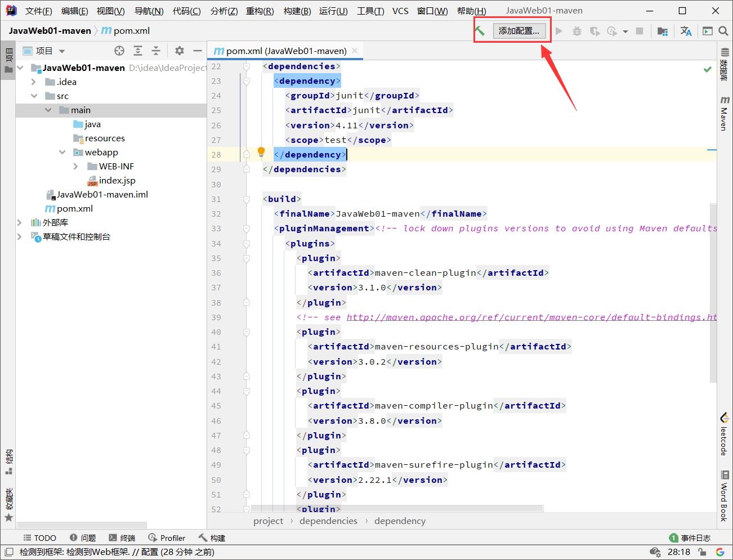733x560 pixels.
Task: Collapse the JavaWeb01-maven root node
Action: [x=20, y=68]
